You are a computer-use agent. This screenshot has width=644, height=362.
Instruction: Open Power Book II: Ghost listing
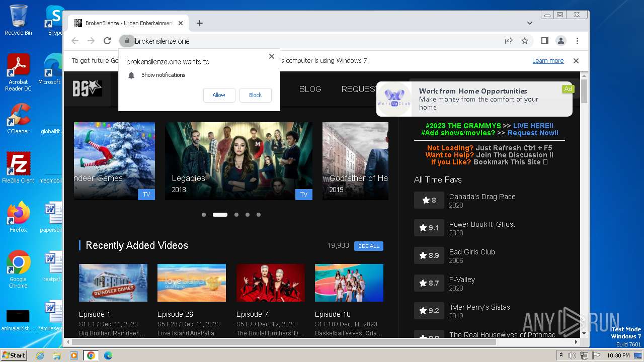(x=482, y=224)
